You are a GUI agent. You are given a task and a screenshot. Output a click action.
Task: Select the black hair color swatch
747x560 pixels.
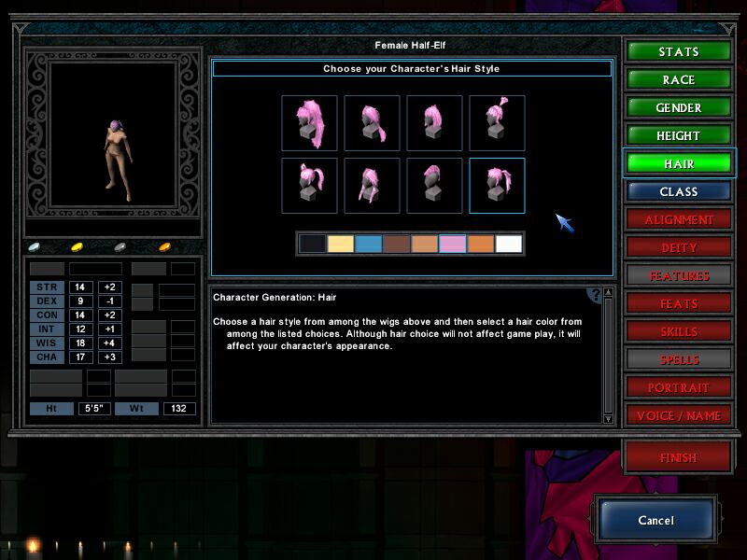click(313, 245)
